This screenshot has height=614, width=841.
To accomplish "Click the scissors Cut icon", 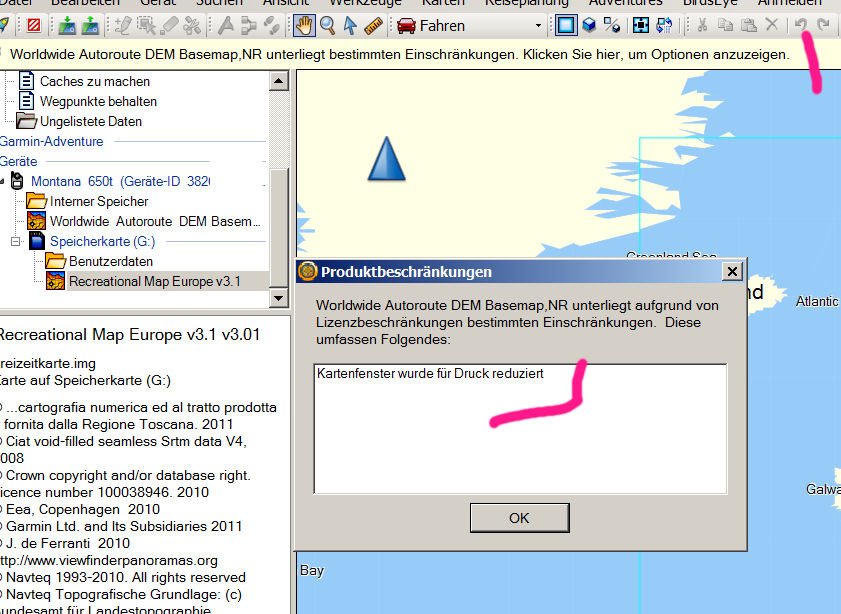I will pos(703,26).
